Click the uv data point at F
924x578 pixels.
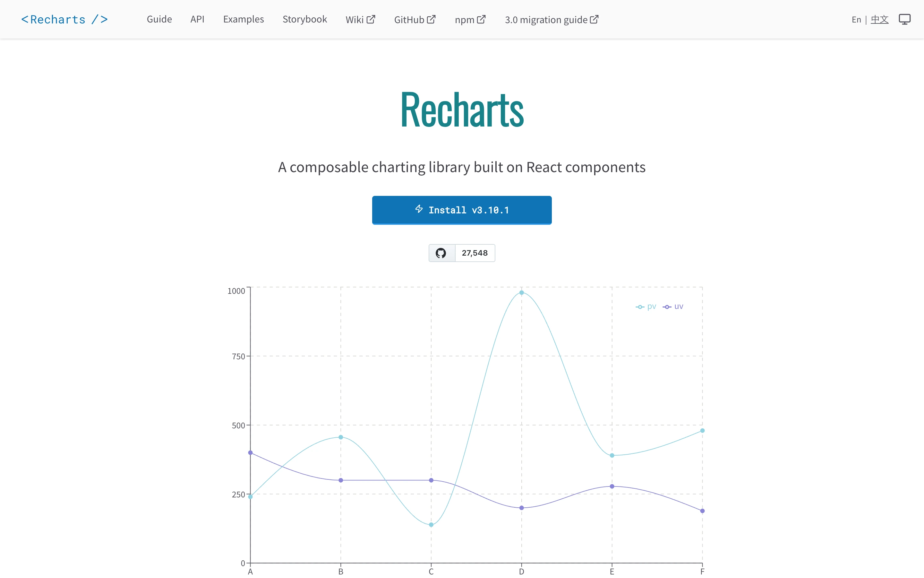(702, 511)
